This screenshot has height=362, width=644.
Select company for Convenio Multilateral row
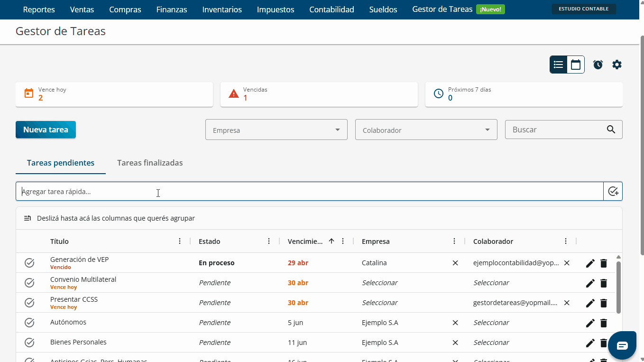(380, 283)
